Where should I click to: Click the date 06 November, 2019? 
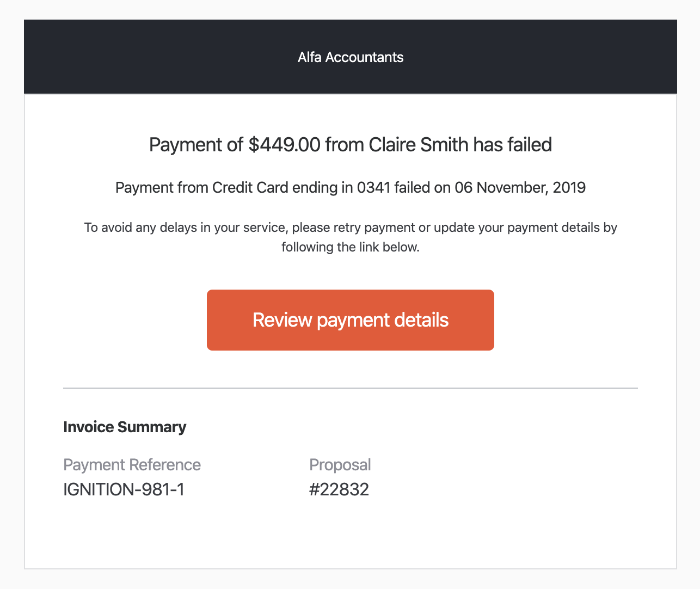pyautogui.click(x=520, y=188)
